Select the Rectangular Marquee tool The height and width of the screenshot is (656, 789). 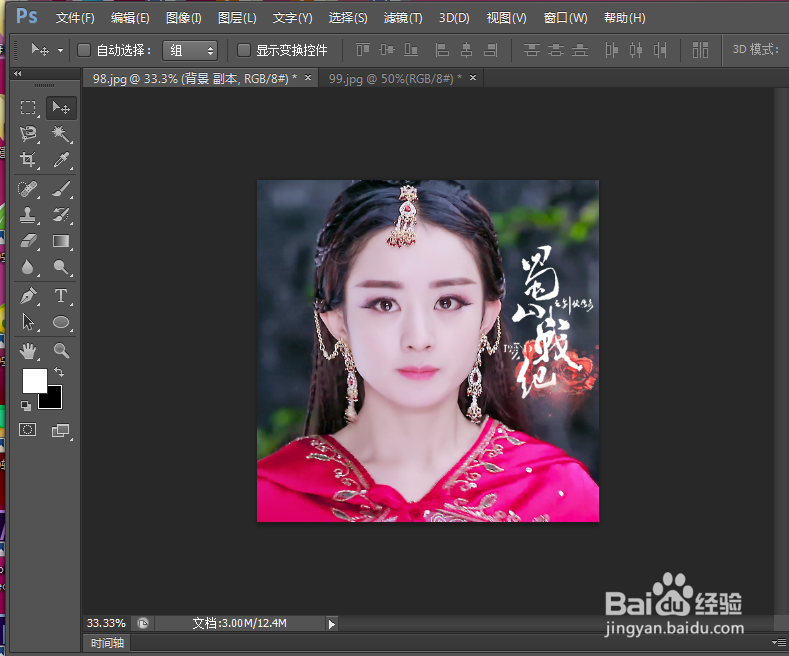28,108
